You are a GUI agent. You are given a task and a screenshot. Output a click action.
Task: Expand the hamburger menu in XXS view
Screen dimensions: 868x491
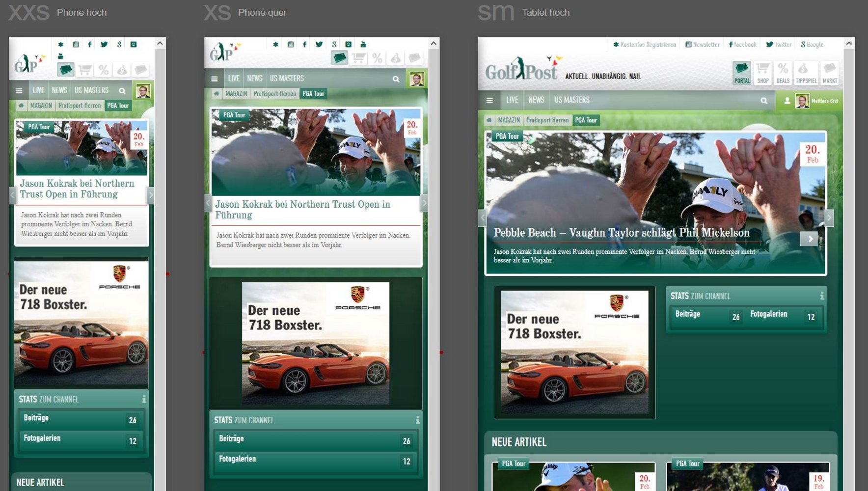(x=19, y=91)
